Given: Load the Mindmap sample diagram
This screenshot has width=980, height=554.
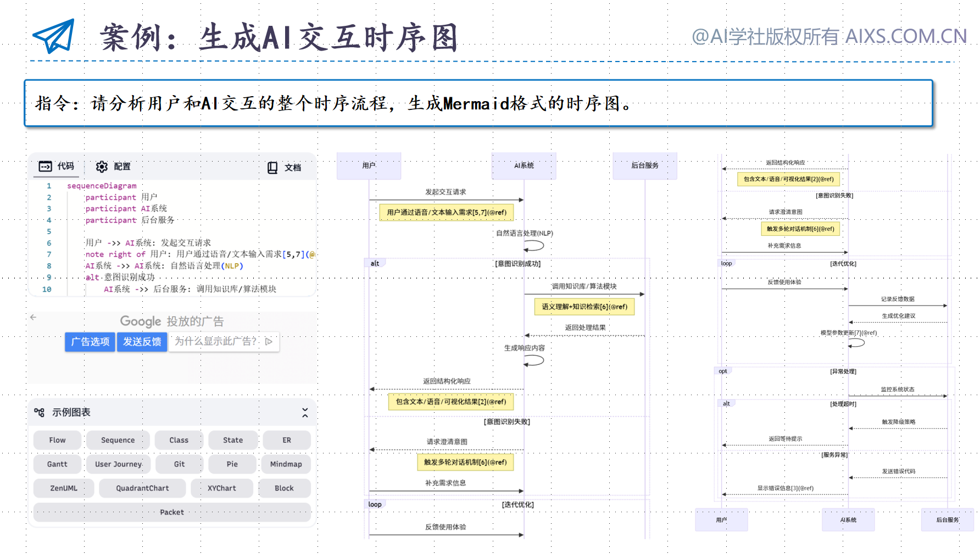Looking at the screenshot, I should [x=286, y=464].
